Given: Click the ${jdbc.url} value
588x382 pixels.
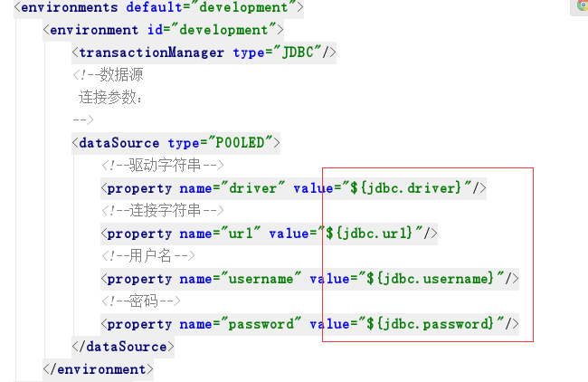Looking at the screenshot, I should coord(368,233).
